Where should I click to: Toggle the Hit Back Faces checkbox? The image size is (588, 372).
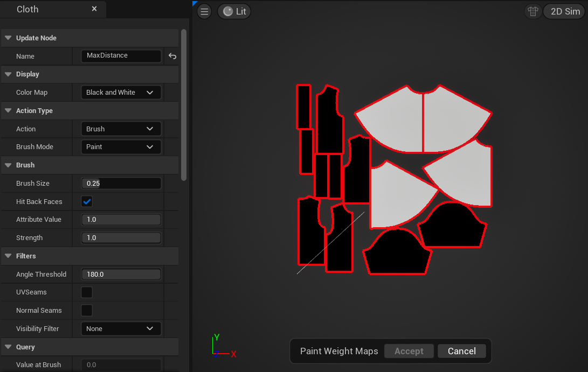(86, 201)
